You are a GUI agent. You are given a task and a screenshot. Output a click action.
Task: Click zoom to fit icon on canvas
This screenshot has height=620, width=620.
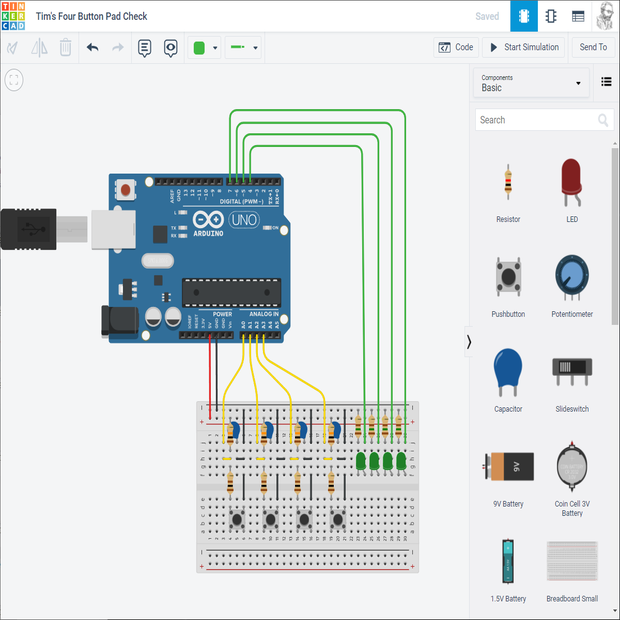14,80
